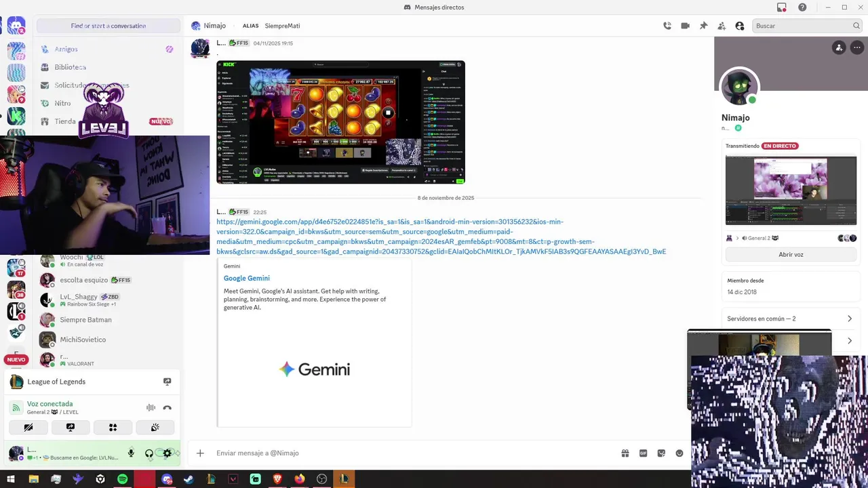Open activities button in voice panel
Viewport: 868px width, 488px height.
(113, 427)
